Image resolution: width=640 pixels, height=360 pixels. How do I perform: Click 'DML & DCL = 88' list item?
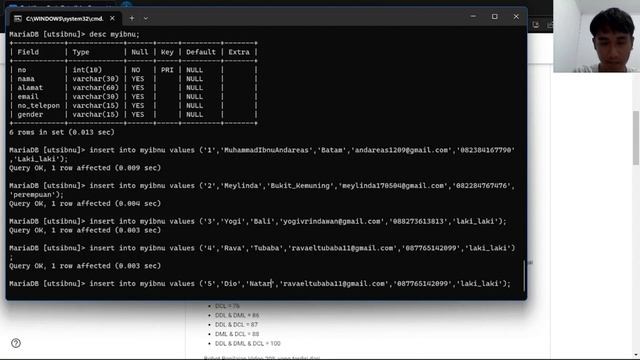coord(237,334)
